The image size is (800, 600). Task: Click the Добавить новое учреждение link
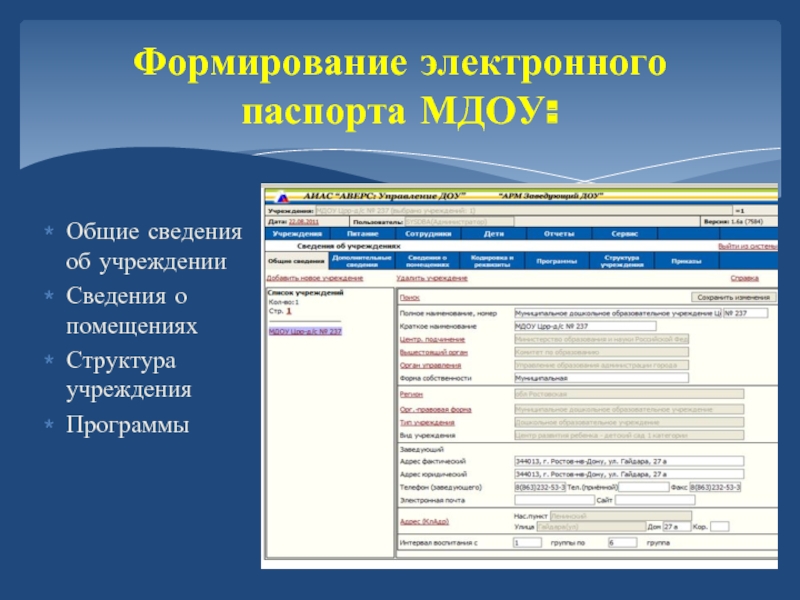pos(315,278)
